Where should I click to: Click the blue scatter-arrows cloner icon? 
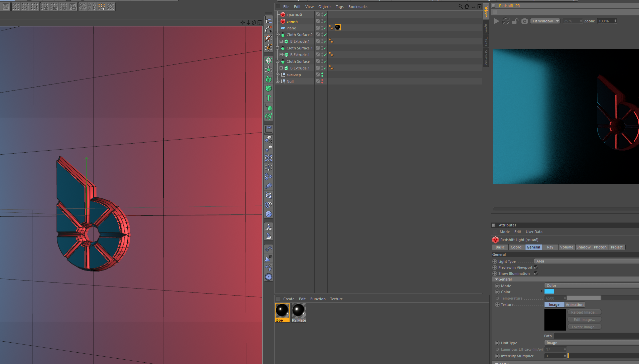(x=269, y=158)
